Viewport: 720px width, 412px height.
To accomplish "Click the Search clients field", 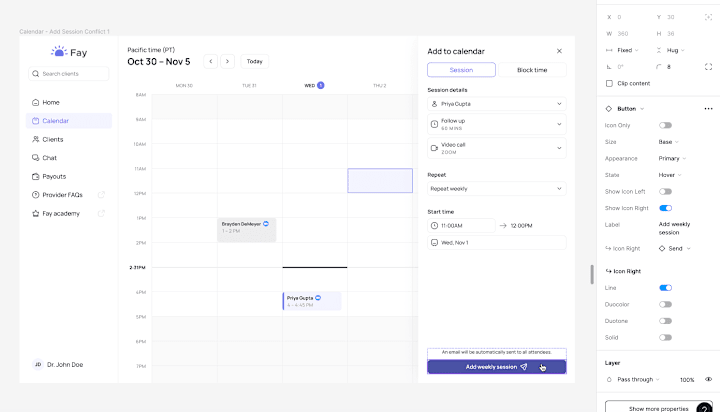I will pyautogui.click(x=69, y=73).
